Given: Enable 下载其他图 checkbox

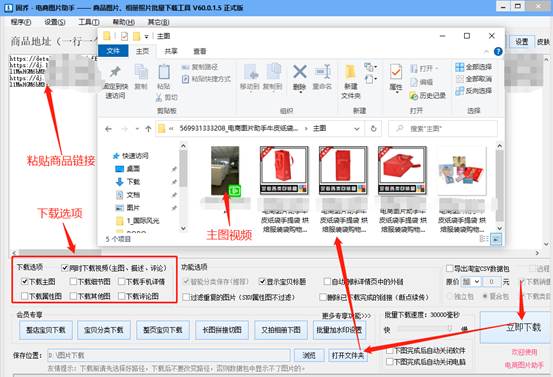Looking at the screenshot, I should [73, 296].
